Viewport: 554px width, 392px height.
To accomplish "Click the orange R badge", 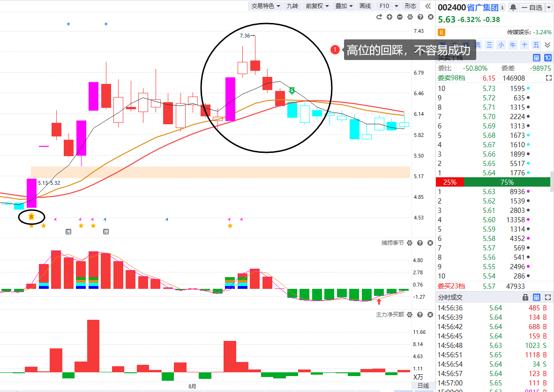I will point(442,32).
